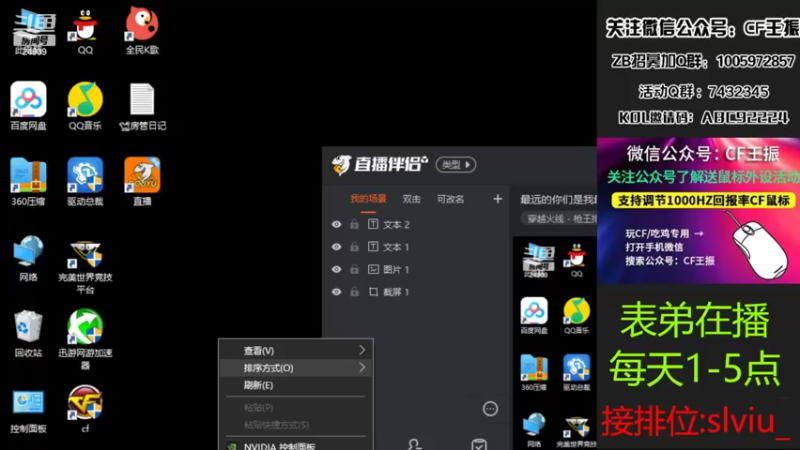Open the 迅游网游加速器 desktop shortcut
800x450 pixels.
85,340
